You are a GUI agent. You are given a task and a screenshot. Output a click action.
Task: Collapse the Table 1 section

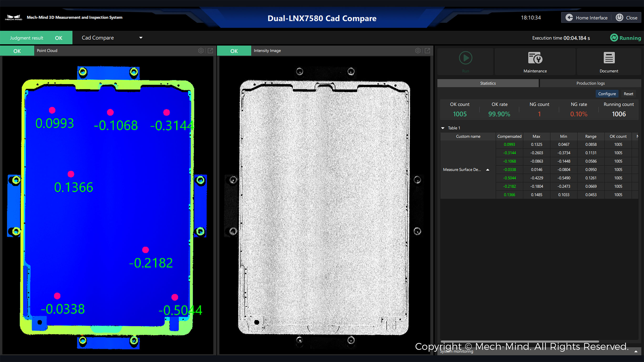443,128
